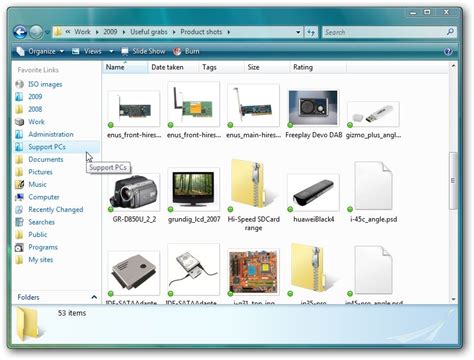Expand the Views dropdown arrow
Viewport: 474px width, 360px height.
[111, 51]
